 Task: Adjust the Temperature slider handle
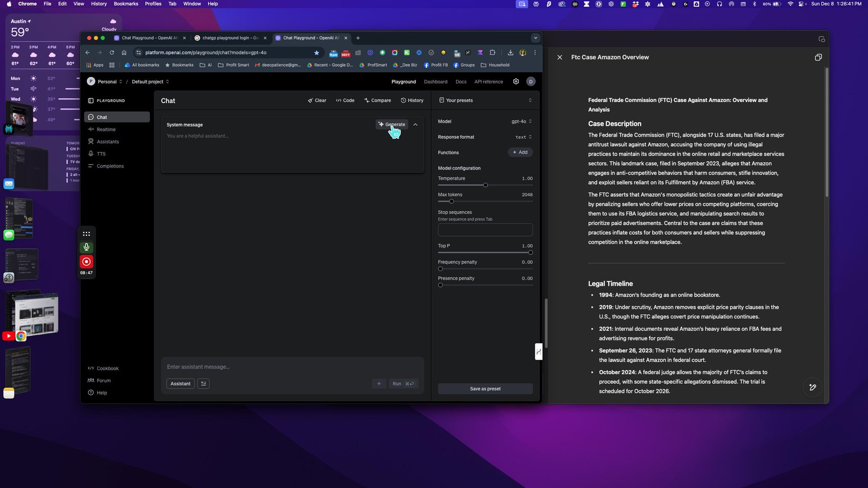pyautogui.click(x=486, y=185)
